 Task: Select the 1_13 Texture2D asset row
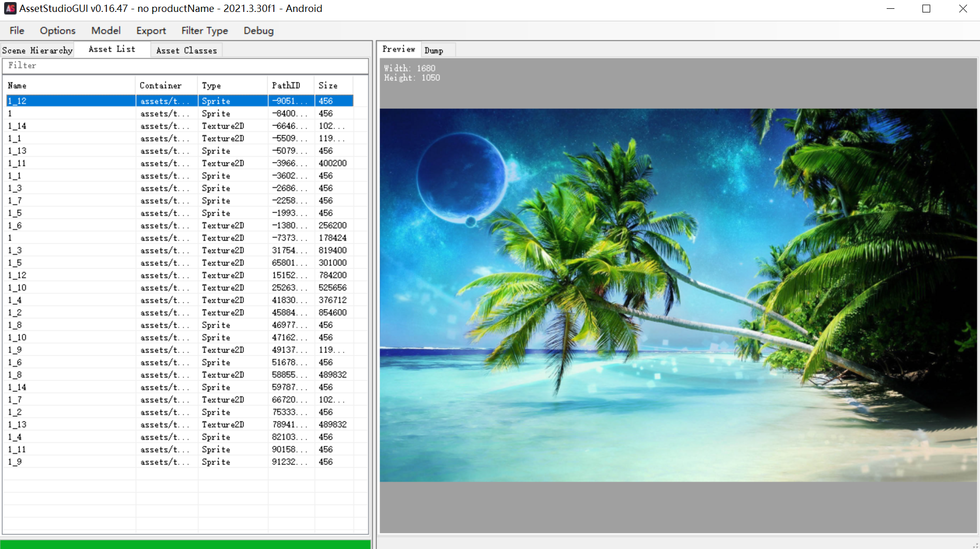[179, 425]
